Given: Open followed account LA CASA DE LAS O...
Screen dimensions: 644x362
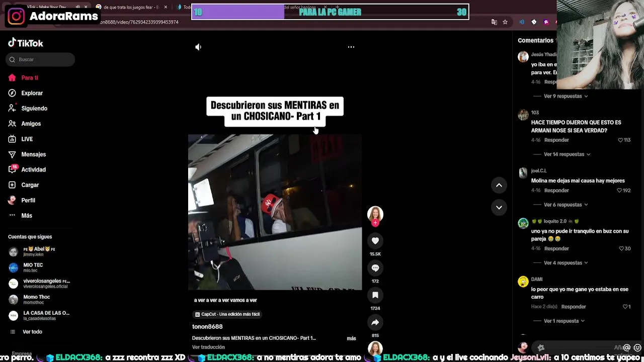Looking at the screenshot, I should pyautogui.click(x=39, y=316).
